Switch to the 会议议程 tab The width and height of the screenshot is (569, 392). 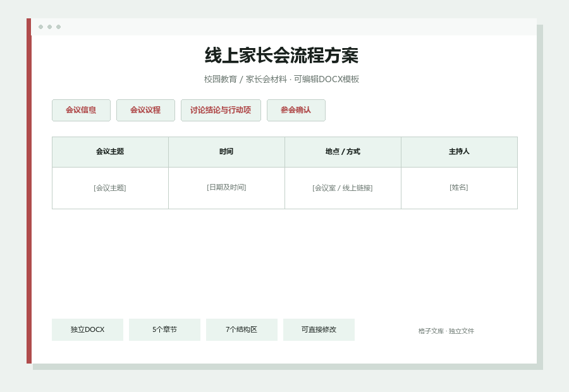145,110
